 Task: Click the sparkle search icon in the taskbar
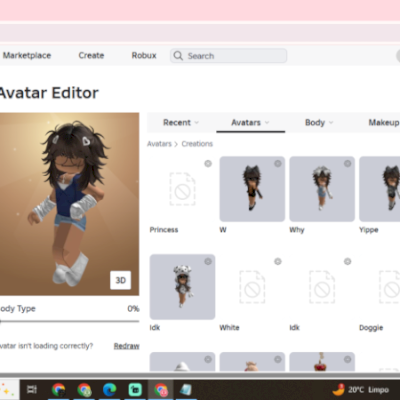[x=6, y=389]
